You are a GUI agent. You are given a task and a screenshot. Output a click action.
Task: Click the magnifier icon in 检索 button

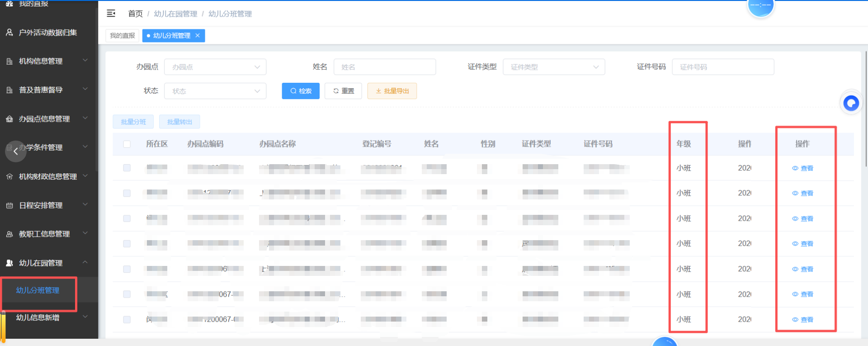coord(293,91)
